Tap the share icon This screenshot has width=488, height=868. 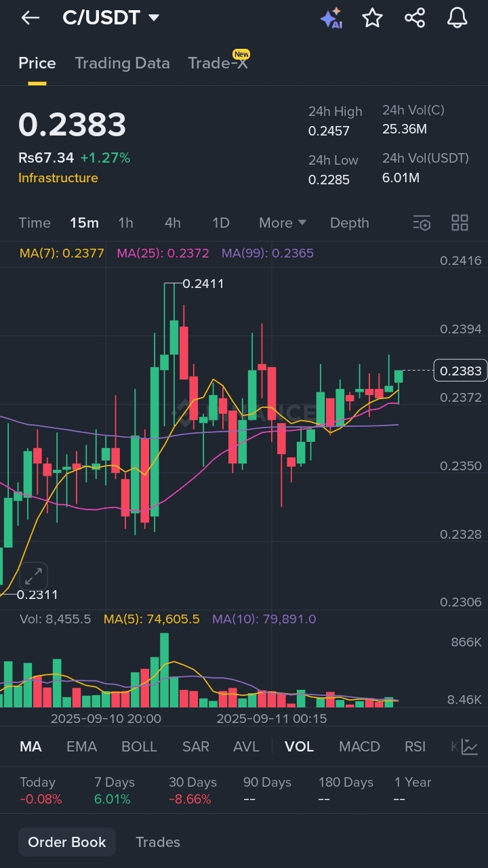(x=415, y=18)
